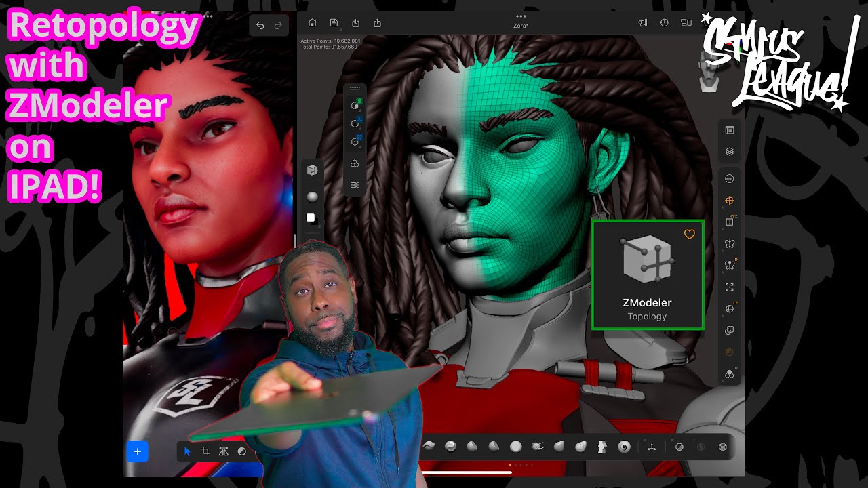Select the wireframe ZRemesher-style brush
Viewport: 868px width, 488px height.
coord(581,446)
